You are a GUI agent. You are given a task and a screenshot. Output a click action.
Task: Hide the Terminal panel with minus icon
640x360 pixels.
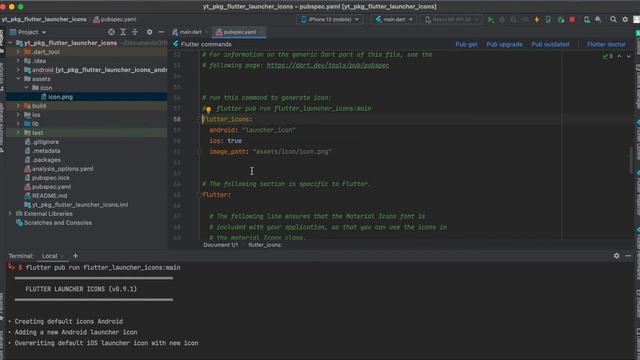coord(628,256)
